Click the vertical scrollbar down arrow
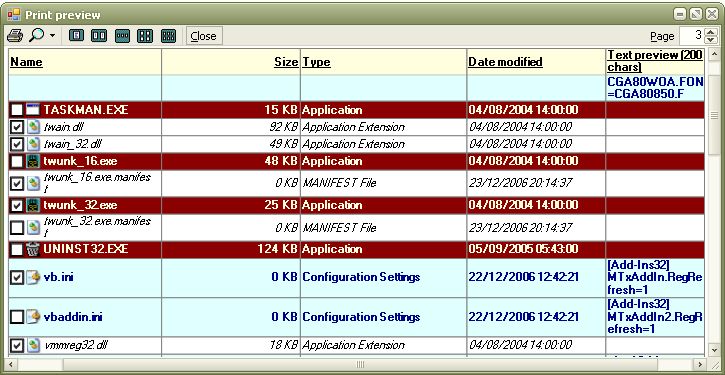This screenshot has height=375, width=725. tap(714, 350)
